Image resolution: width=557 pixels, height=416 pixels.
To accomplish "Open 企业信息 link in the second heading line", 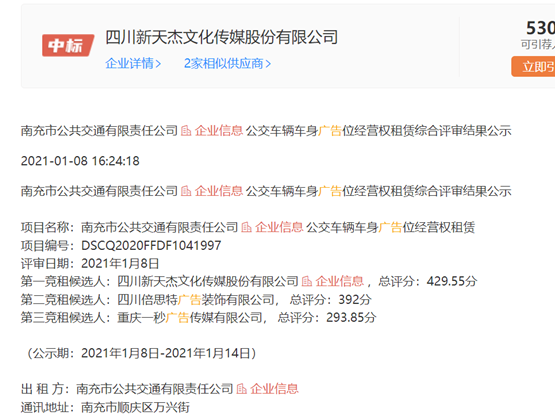I will tap(219, 191).
